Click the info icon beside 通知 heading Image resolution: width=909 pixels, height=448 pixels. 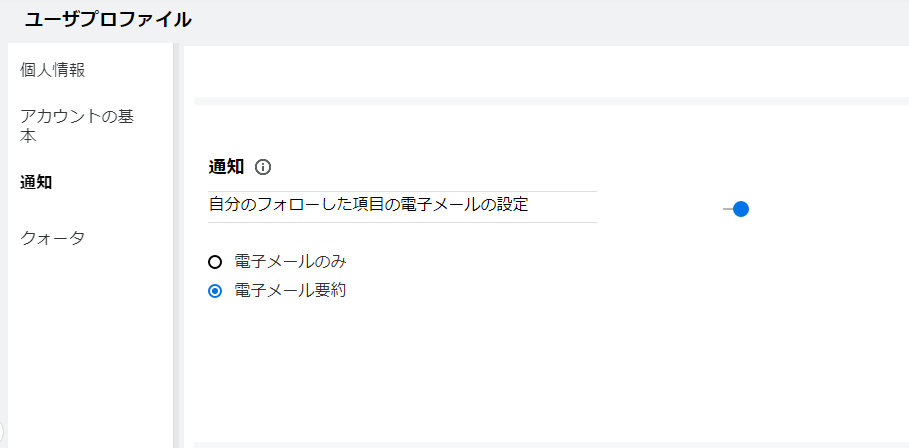click(x=263, y=167)
